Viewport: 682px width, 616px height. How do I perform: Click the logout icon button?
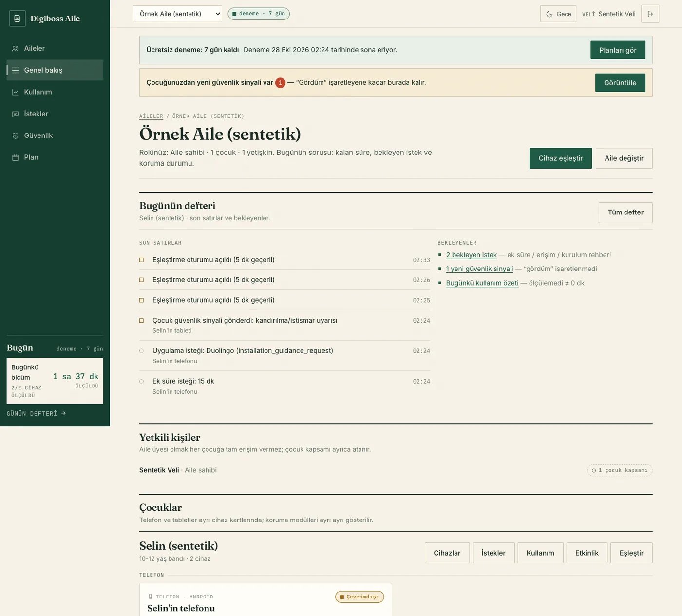pos(650,14)
